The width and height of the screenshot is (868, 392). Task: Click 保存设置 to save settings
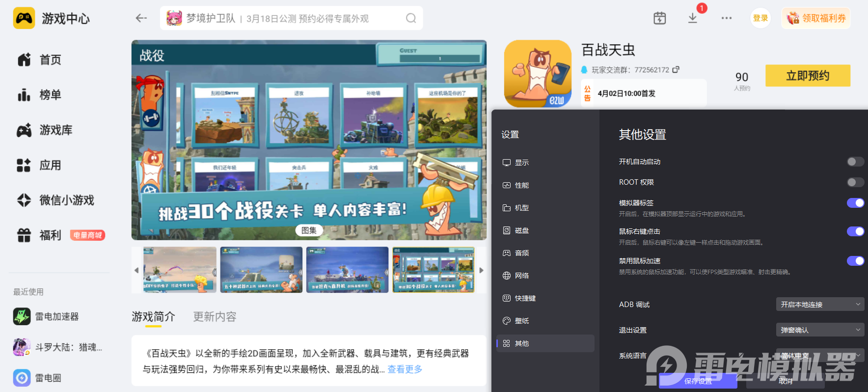click(698, 381)
